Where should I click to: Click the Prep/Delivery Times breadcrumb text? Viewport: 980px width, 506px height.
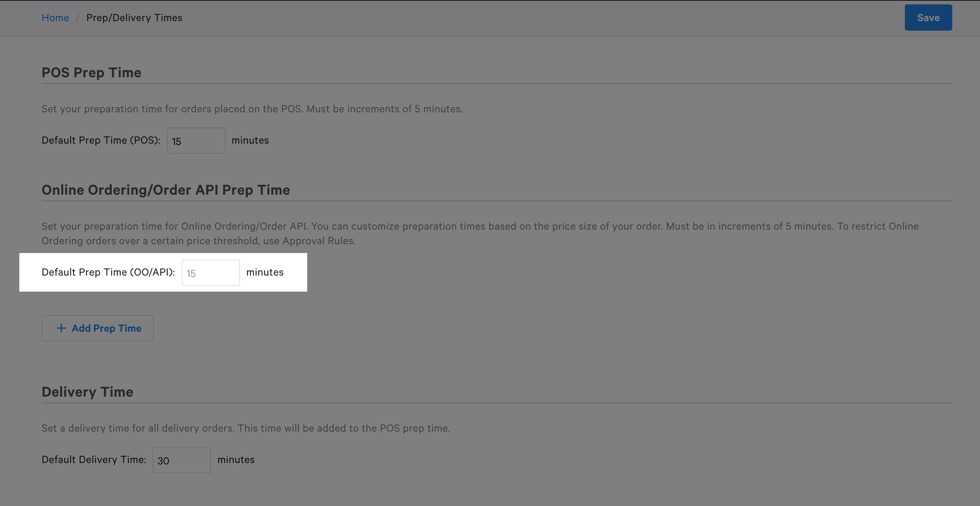[134, 18]
